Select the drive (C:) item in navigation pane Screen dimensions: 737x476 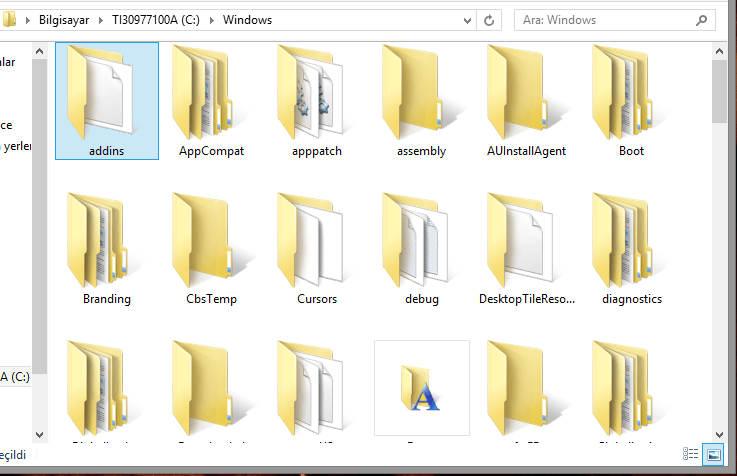(15, 377)
